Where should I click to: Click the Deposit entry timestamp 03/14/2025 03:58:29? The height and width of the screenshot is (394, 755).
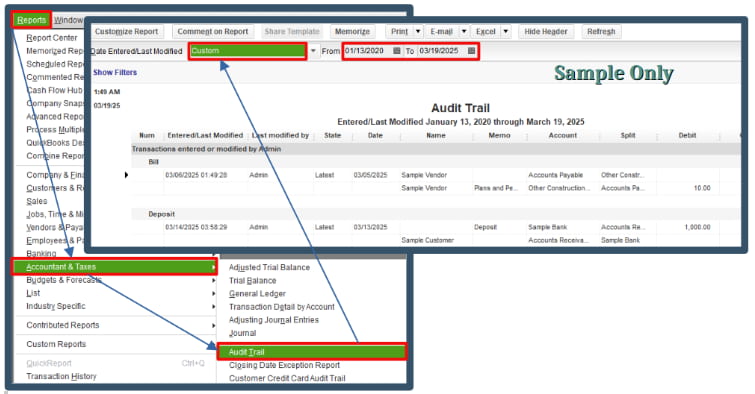click(x=196, y=227)
